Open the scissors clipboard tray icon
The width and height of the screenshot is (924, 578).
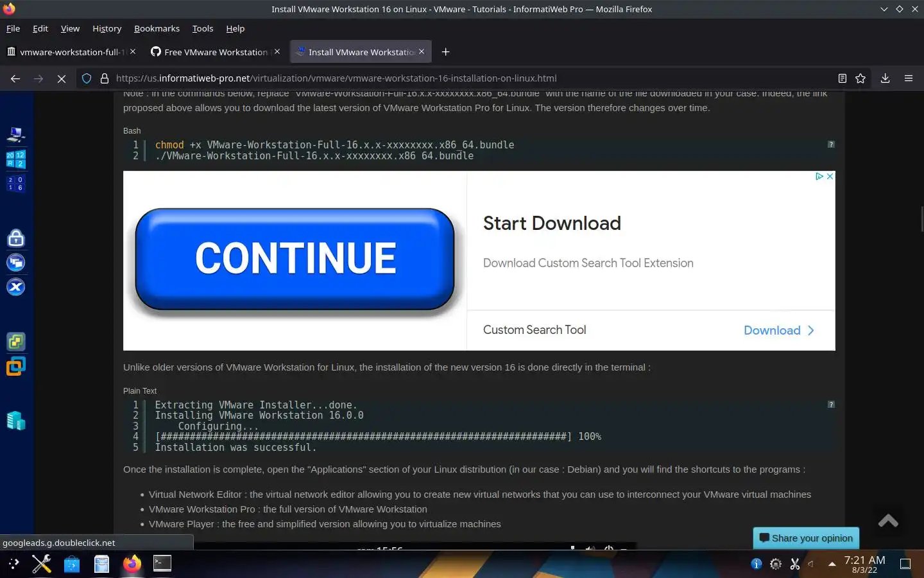[794, 564]
